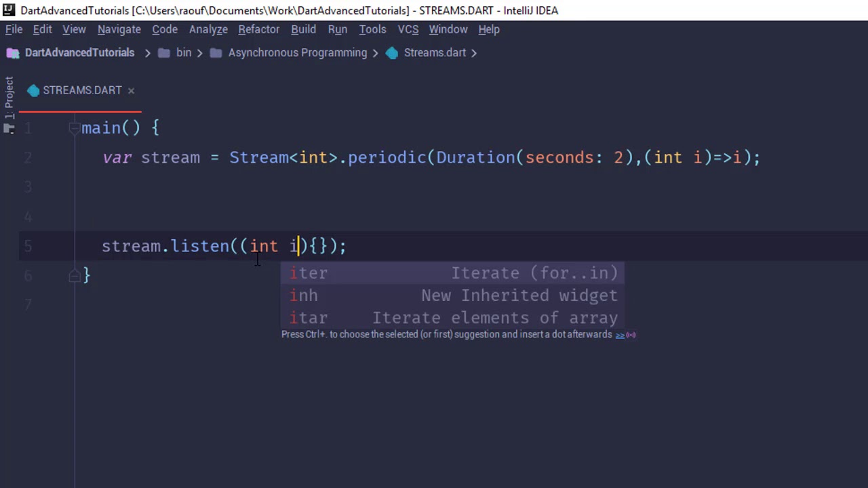Open the Window menu
The width and height of the screenshot is (868, 488).
(x=448, y=30)
